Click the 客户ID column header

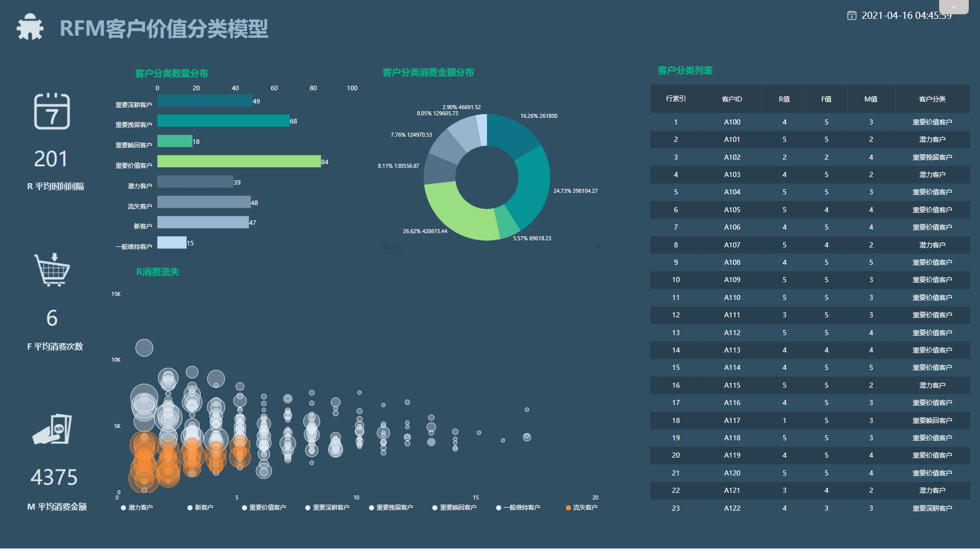click(x=731, y=99)
